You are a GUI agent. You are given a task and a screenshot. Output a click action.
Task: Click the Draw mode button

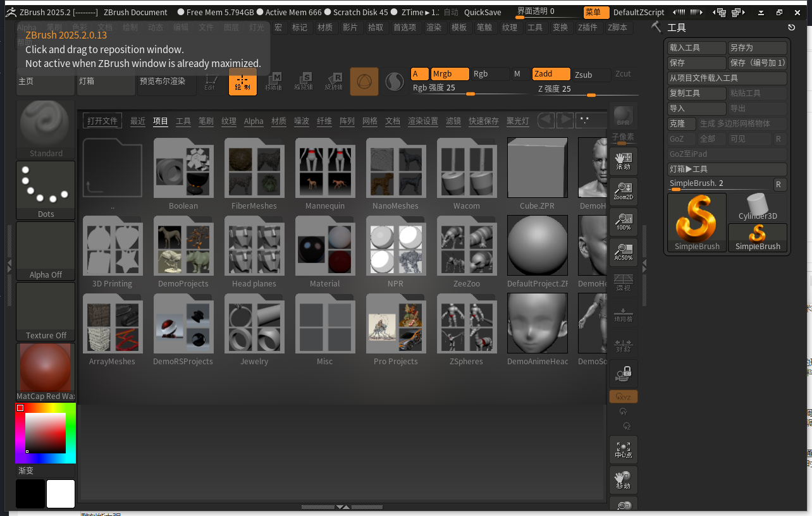[243, 82]
